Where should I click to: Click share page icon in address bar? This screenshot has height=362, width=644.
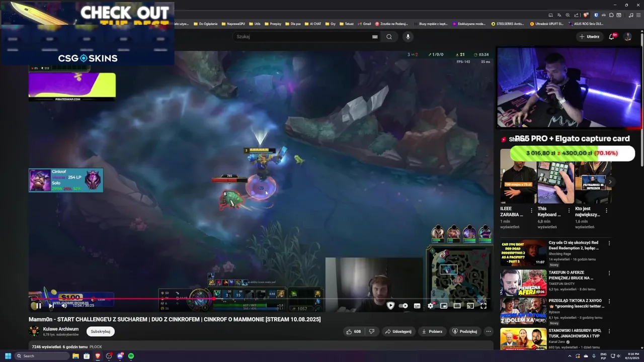pos(576,15)
